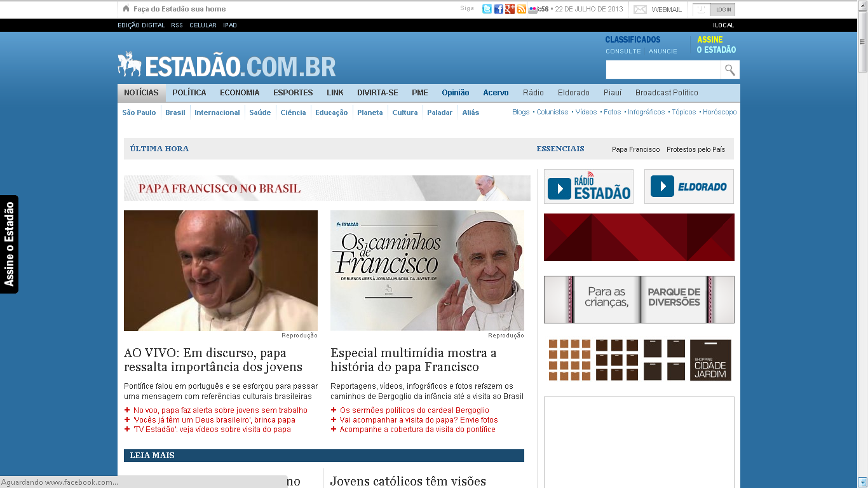This screenshot has width=868, height=488.
Task: Go to the Saúde section
Action: 260,112
